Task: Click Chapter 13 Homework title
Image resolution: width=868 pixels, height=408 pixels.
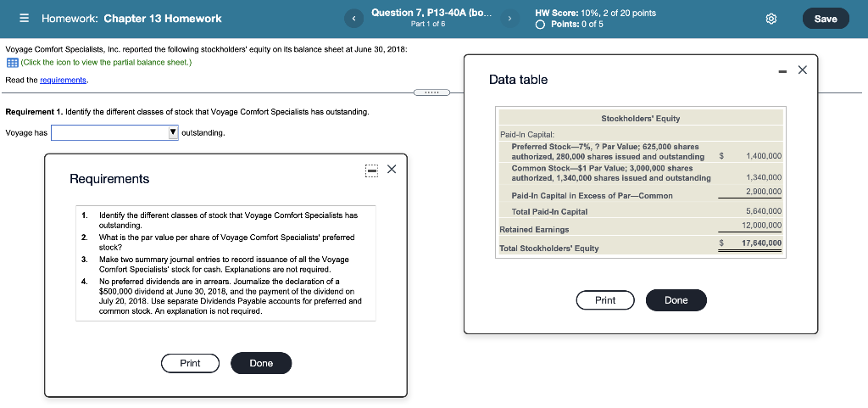Action: [x=162, y=19]
